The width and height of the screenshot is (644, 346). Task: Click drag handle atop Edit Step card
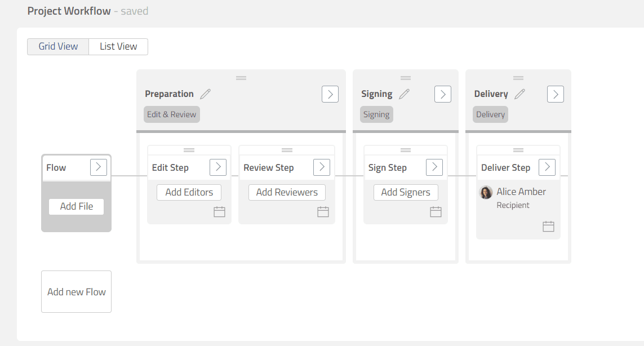[189, 150]
